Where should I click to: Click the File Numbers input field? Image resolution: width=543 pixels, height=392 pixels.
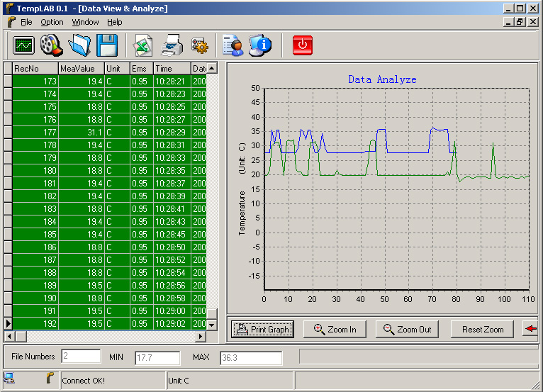81,357
